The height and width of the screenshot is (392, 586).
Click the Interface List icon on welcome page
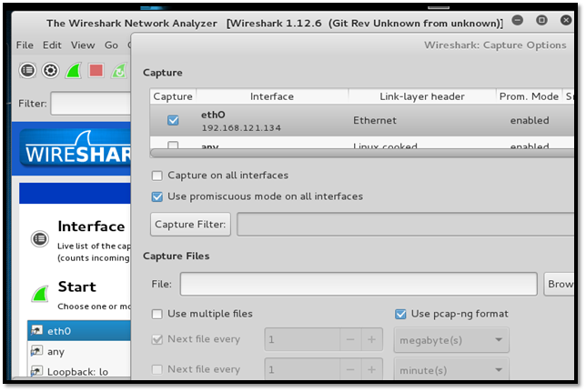pos(39,238)
